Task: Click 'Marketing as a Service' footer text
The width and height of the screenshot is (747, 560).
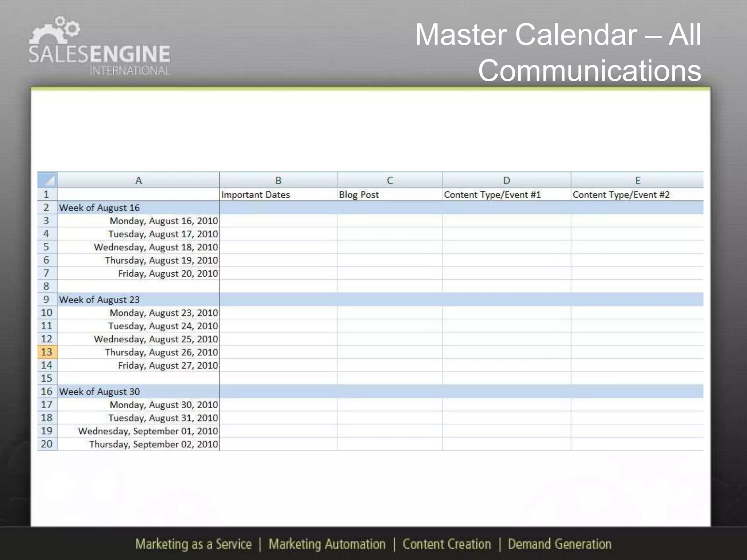Action: click(194, 544)
